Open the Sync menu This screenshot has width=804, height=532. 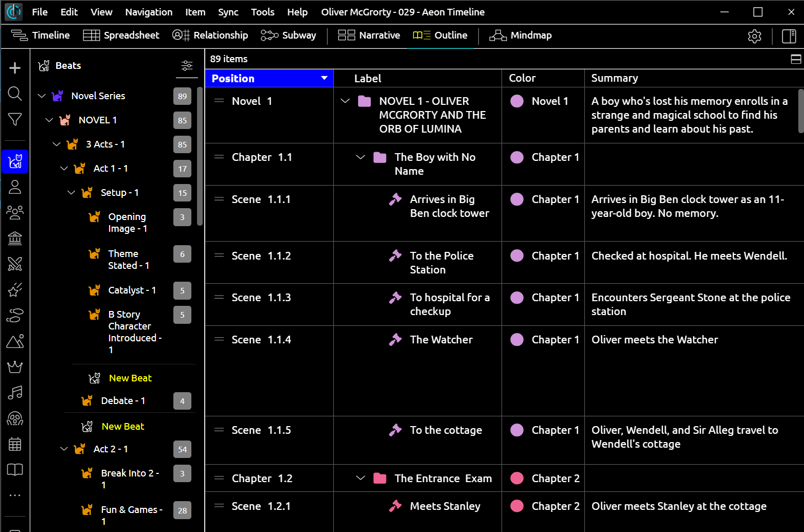228,12
